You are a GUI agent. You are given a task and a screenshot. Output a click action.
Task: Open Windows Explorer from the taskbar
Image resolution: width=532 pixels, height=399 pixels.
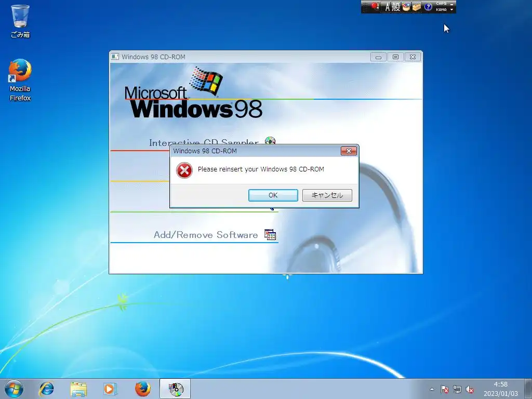[x=78, y=389]
